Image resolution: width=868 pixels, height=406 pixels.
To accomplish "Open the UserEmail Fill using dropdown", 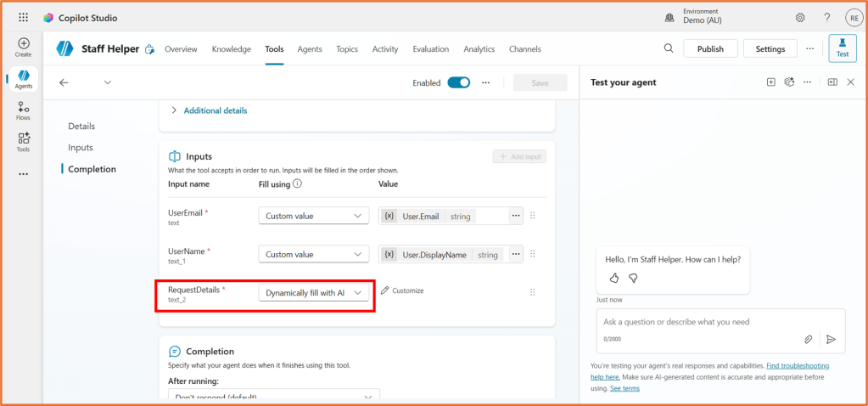I will point(313,217).
